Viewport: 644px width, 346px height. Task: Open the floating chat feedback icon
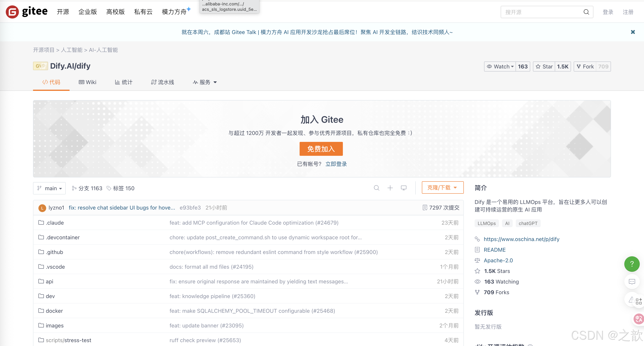click(x=632, y=282)
